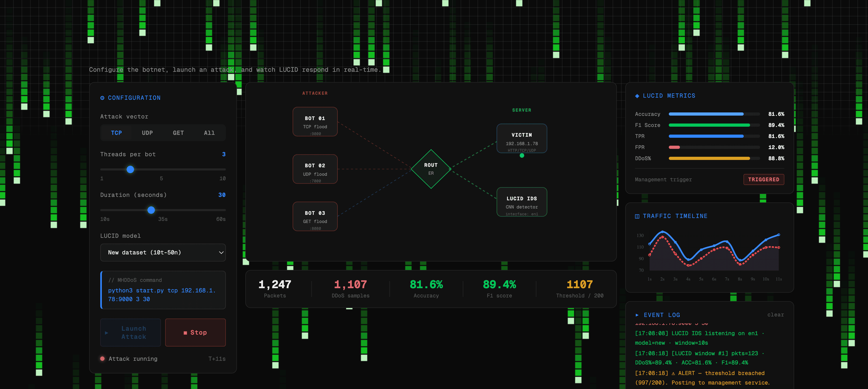Screen dimensions: 868x389
Task: Select the ROUTER diamond node
Action: (431, 169)
